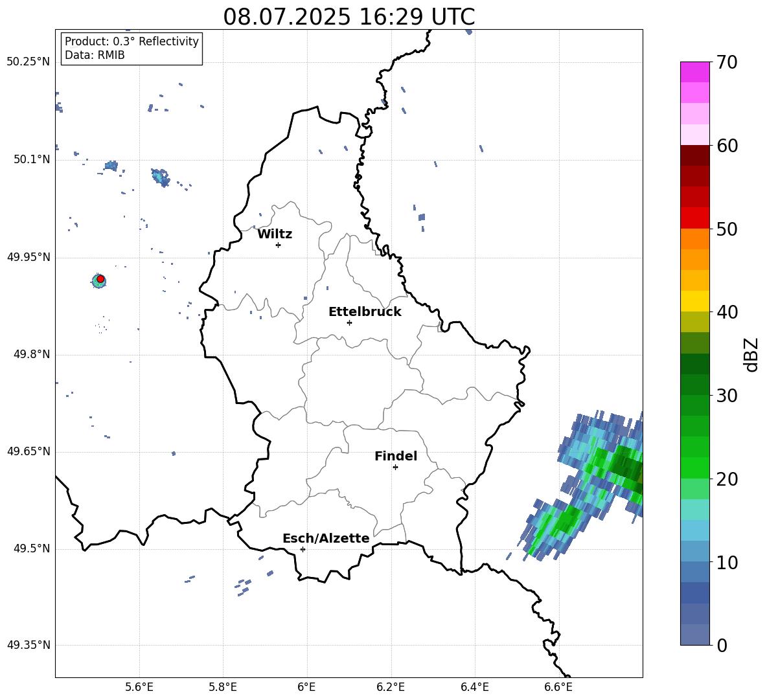Click the Ettelbruck location cross marker
The image size is (767, 700).
coord(349,322)
